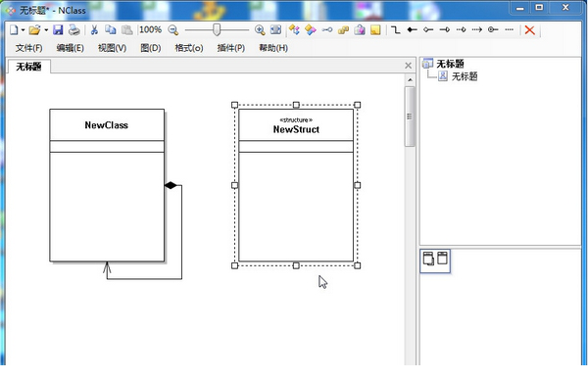Screen dimensions: 588x379
Task: Switch to the 无标题 diagram tab
Action: point(28,67)
